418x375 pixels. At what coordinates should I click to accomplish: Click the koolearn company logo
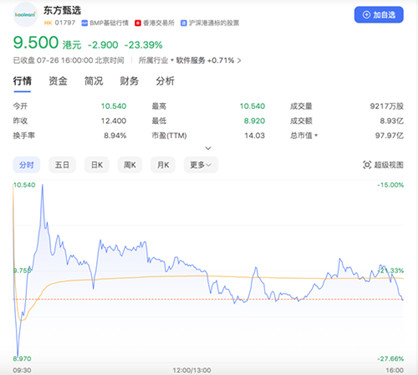(x=25, y=14)
